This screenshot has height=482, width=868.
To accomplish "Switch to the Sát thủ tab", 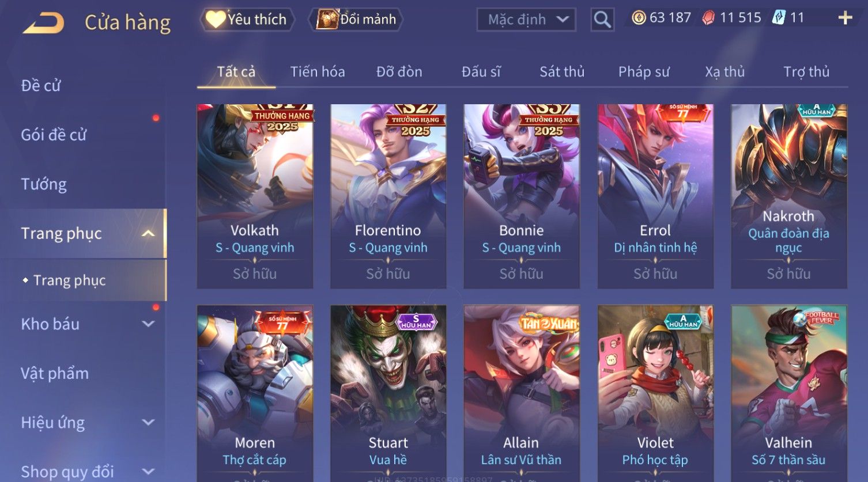I will pyautogui.click(x=562, y=71).
